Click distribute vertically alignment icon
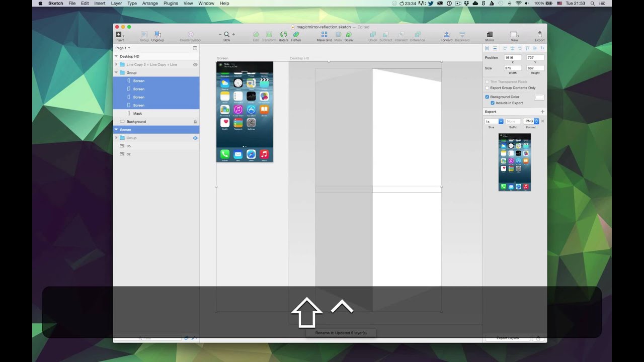Image resolution: width=644 pixels, height=362 pixels. tap(495, 48)
